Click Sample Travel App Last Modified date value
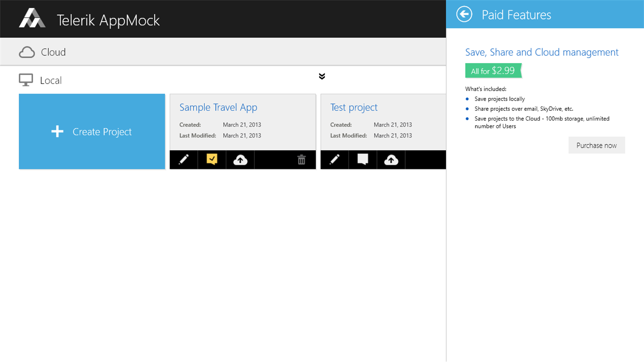 242,135
